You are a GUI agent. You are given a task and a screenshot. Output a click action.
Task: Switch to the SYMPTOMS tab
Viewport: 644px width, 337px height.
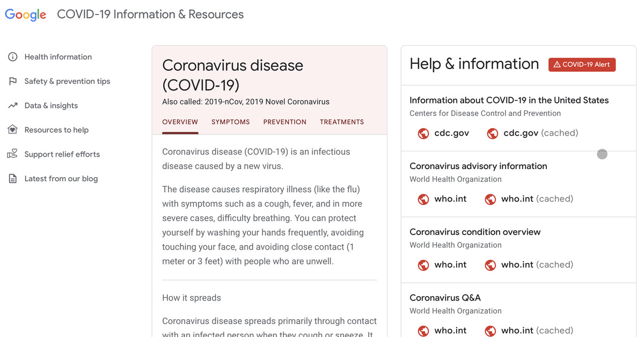point(230,122)
